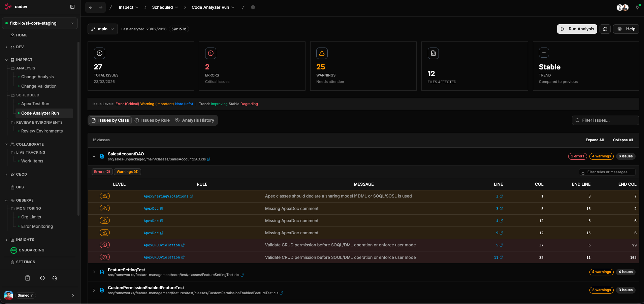Image resolution: width=644 pixels, height=304 pixels.
Task: Collapse the SalesAccountDAO class row
Action: (x=94, y=156)
